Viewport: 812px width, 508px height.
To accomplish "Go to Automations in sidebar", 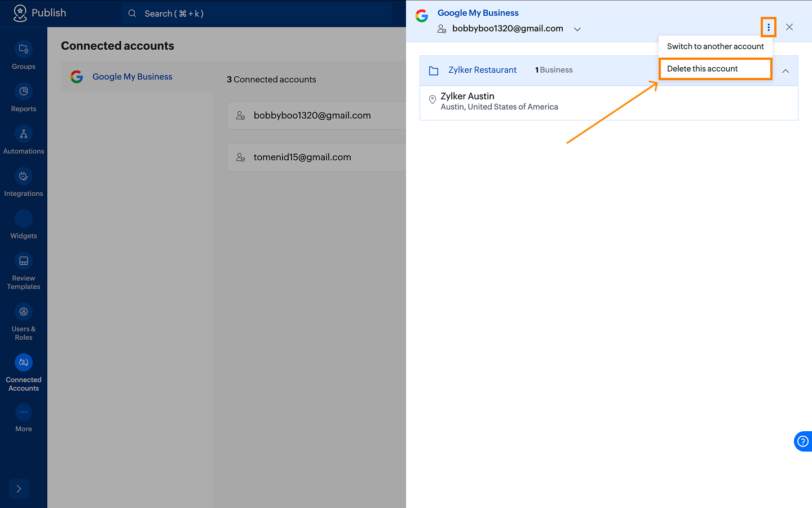I will point(24,141).
